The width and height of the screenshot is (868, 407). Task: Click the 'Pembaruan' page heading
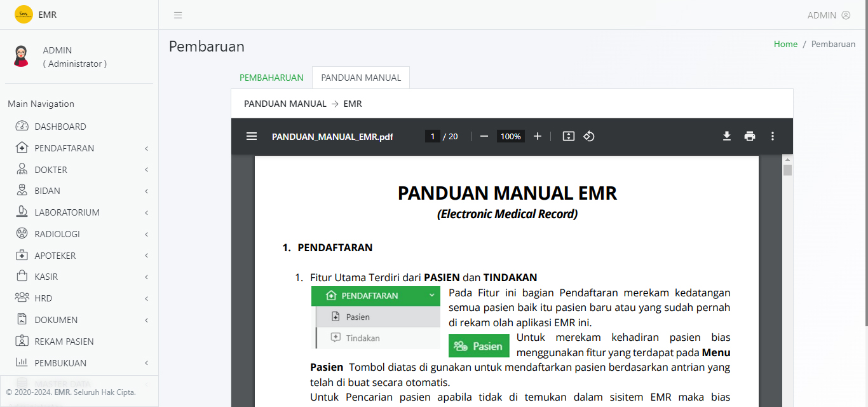[x=207, y=46]
